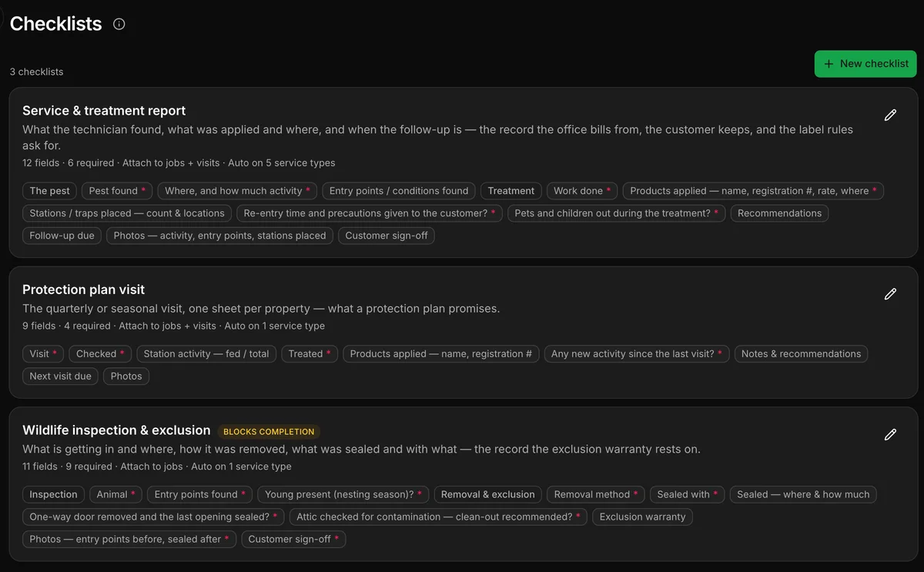Select the 'Checked' field chip
Screen dimensions: 924x572
point(101,354)
